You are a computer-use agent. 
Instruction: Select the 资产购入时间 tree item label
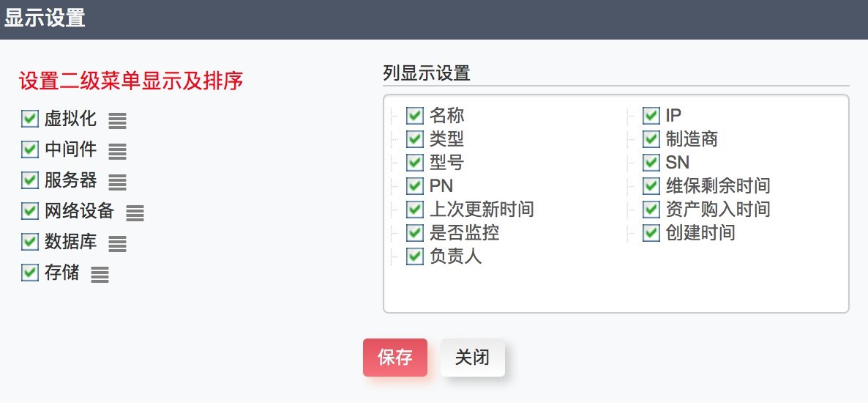pos(718,210)
